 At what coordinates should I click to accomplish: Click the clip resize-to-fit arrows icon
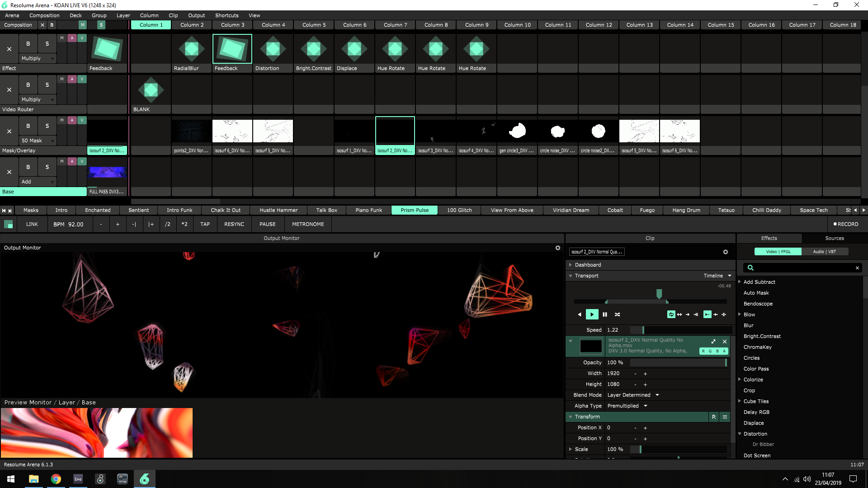tap(713, 342)
